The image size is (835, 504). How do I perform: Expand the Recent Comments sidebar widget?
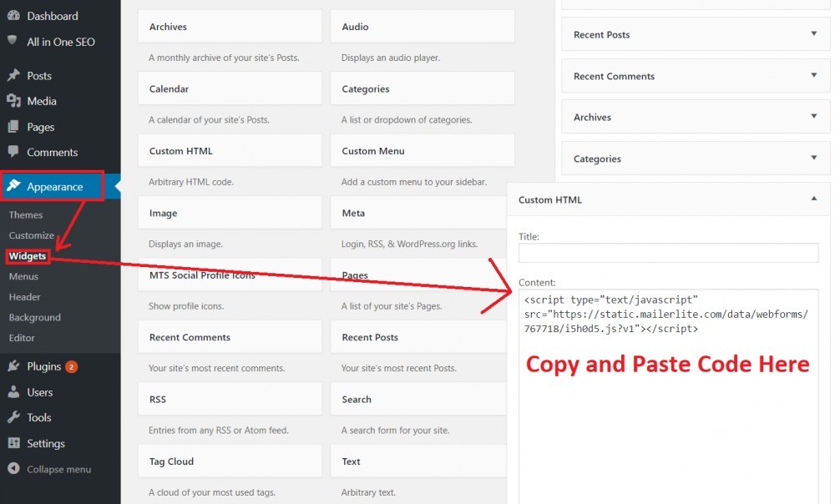tap(813, 75)
